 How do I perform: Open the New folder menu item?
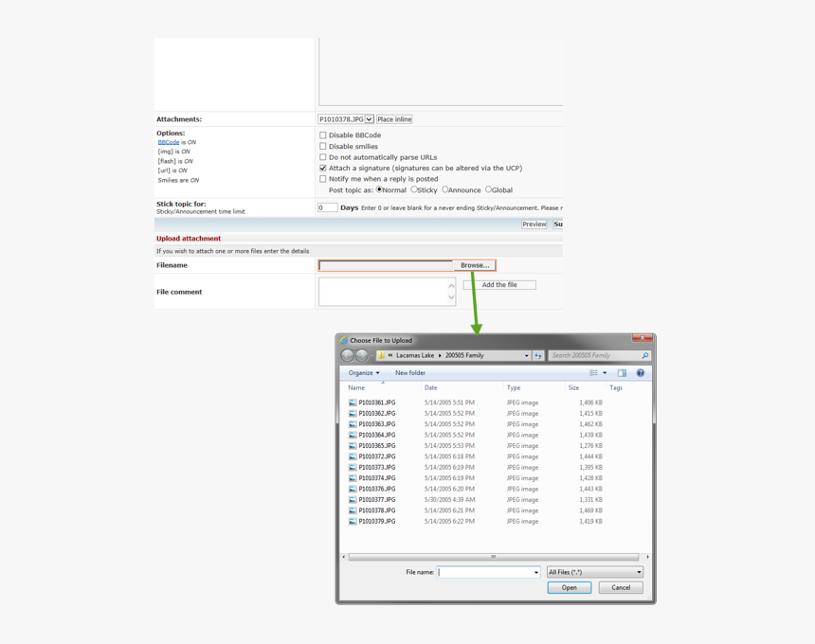coord(409,372)
